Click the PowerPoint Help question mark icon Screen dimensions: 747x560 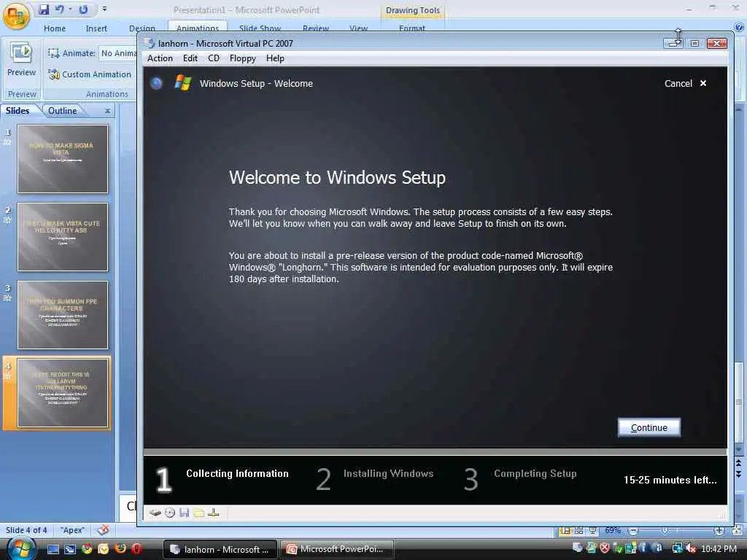[740, 28]
